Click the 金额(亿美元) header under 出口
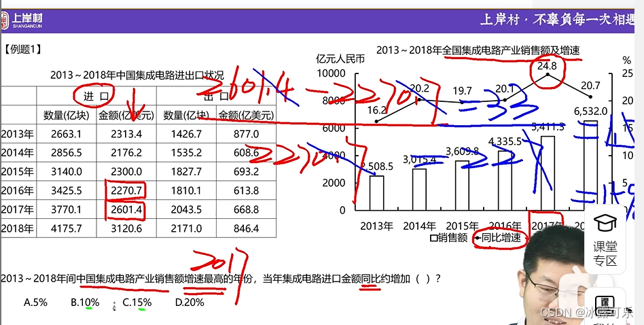644x325 pixels. tap(246, 116)
